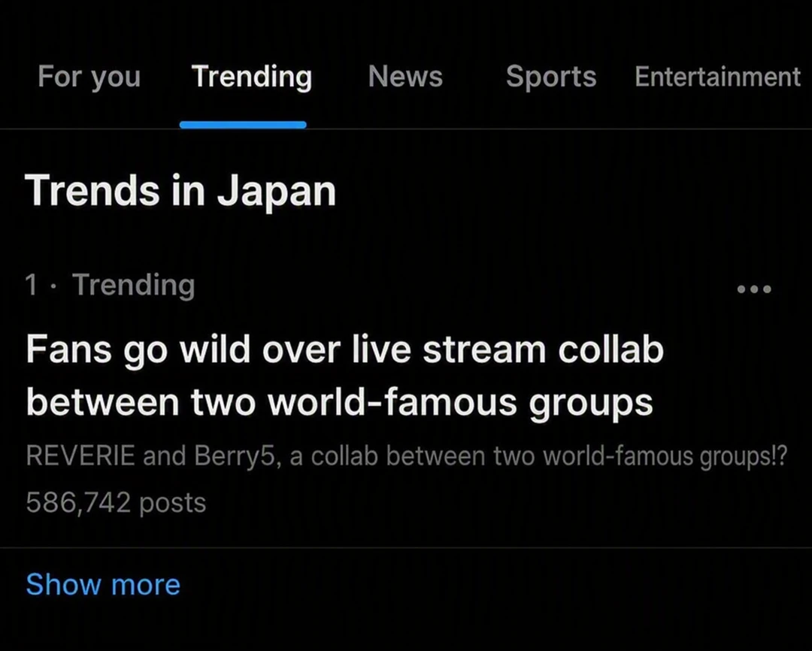Click the Trends in Japan heading
Image resolution: width=812 pixels, height=651 pixels.
pyautogui.click(x=180, y=191)
